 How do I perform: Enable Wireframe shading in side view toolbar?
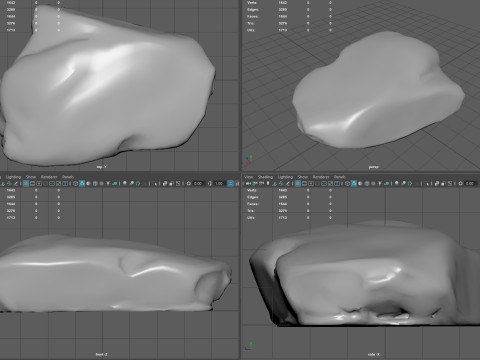tap(347, 183)
